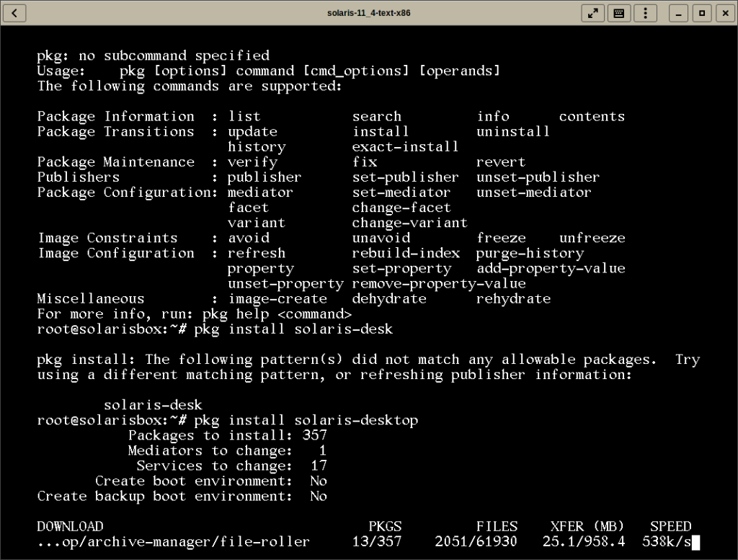This screenshot has width=738, height=560.
Task: Click the 'search' command text
Action: (376, 116)
